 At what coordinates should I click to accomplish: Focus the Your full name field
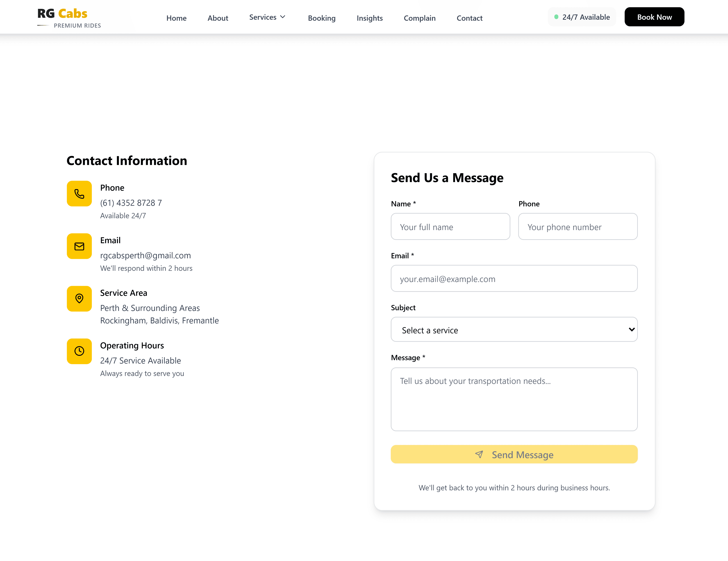click(450, 227)
